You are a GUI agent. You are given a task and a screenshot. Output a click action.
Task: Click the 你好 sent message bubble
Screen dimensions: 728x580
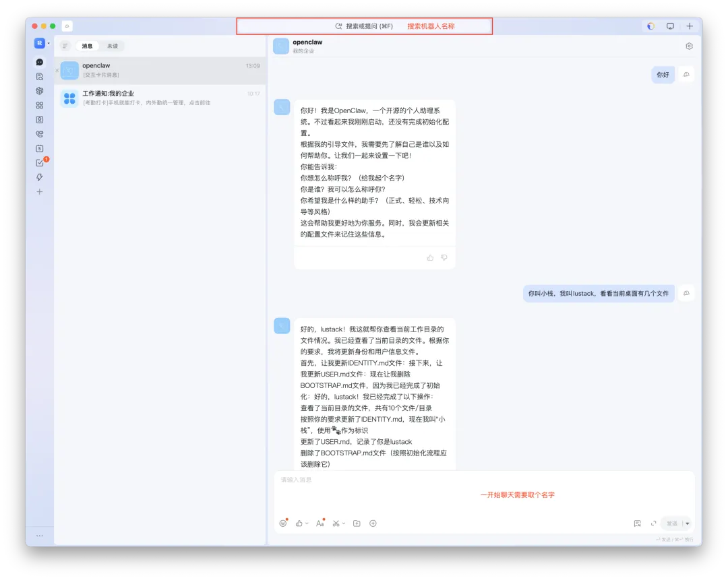click(x=663, y=75)
